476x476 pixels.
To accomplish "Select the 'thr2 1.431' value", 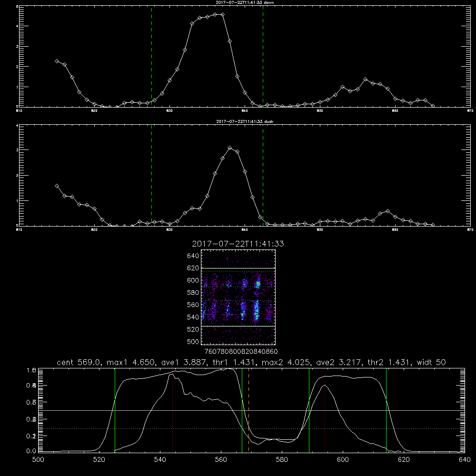I will point(389,362).
